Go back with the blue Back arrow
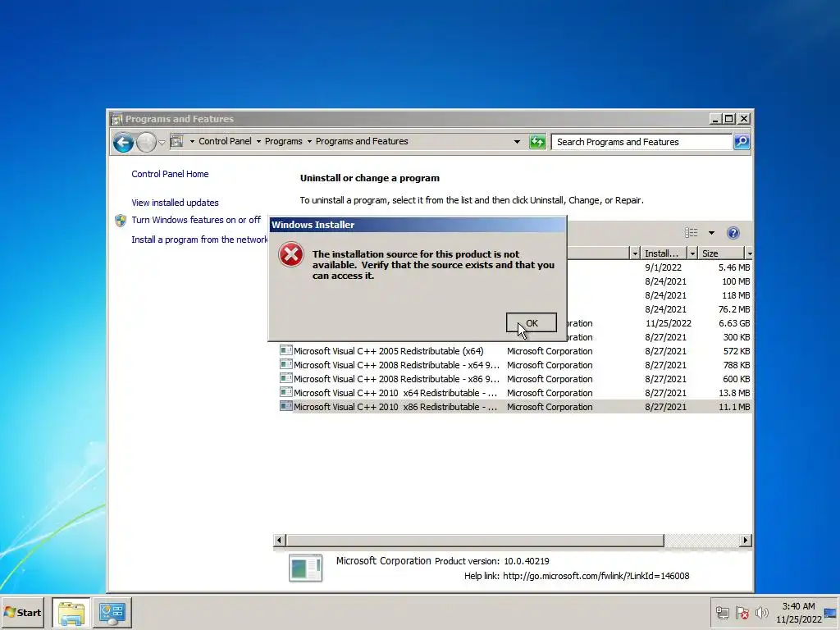This screenshot has width=840, height=630. 123,143
